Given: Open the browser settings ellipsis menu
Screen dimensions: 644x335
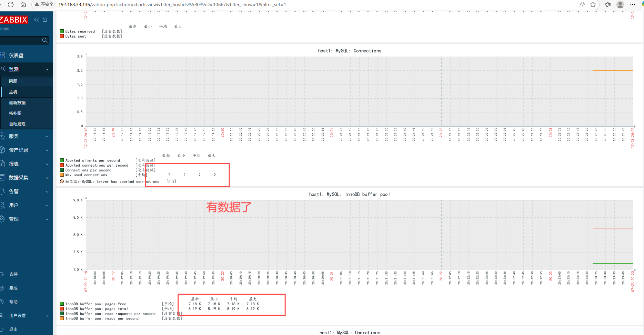Looking at the screenshot, I should 632,4.
